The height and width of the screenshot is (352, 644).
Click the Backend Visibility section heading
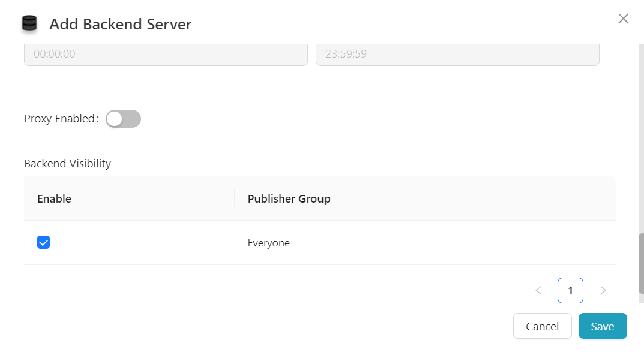67,163
